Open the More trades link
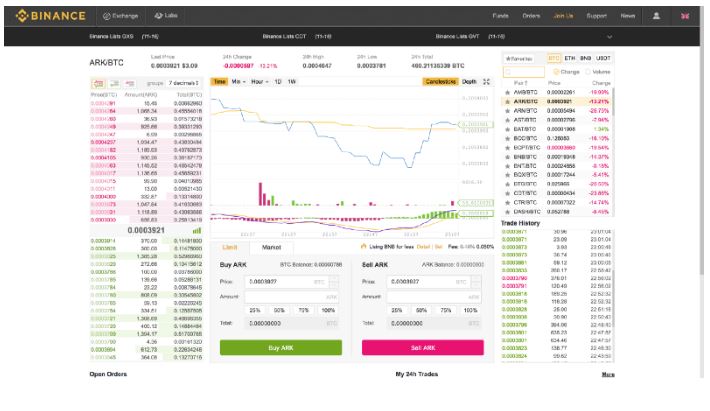This screenshot has width=710, height=411. click(608, 374)
